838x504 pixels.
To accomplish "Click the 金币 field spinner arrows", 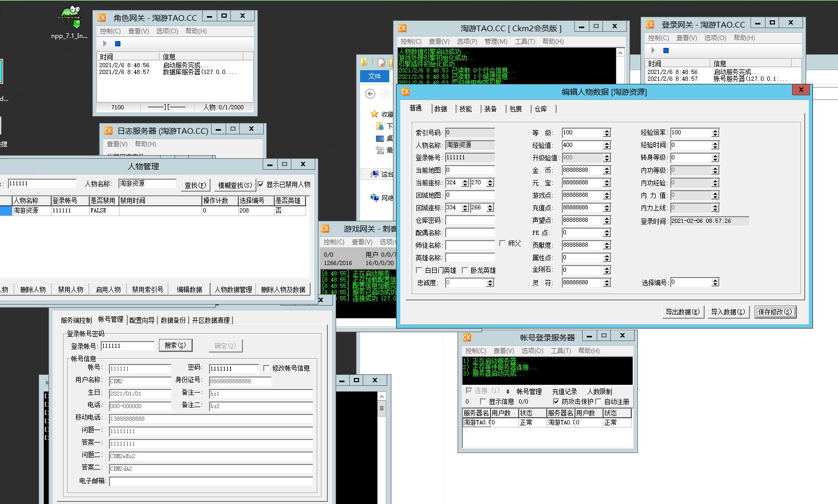I will point(607,170).
